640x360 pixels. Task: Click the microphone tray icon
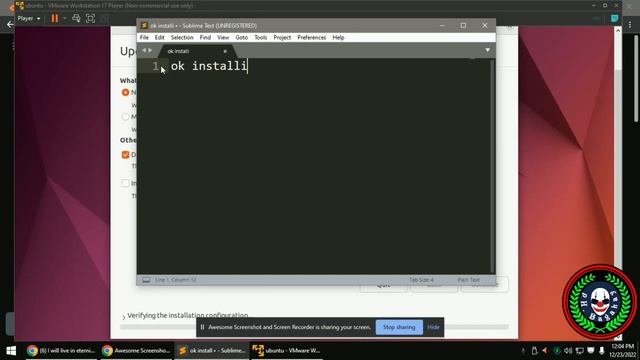(x=602, y=351)
